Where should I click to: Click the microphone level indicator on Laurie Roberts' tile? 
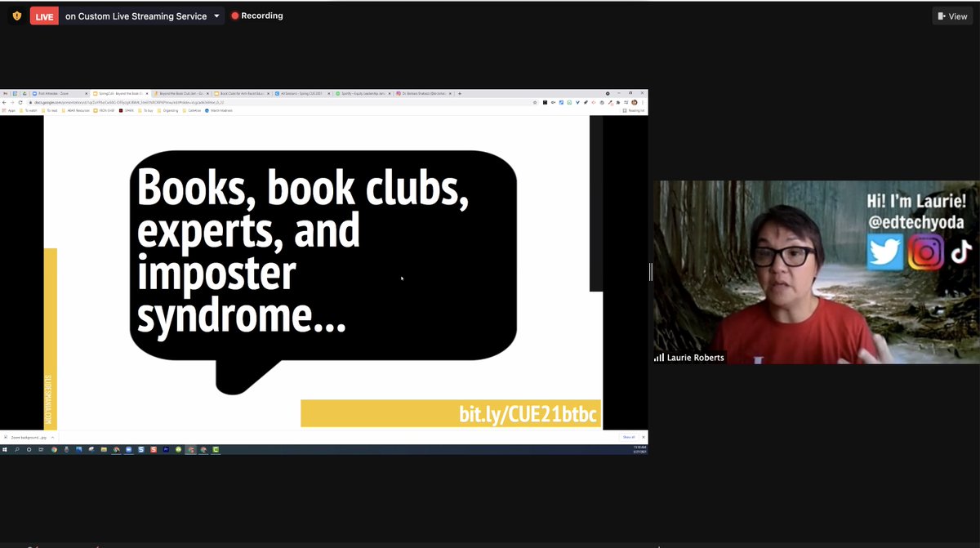[x=658, y=357]
